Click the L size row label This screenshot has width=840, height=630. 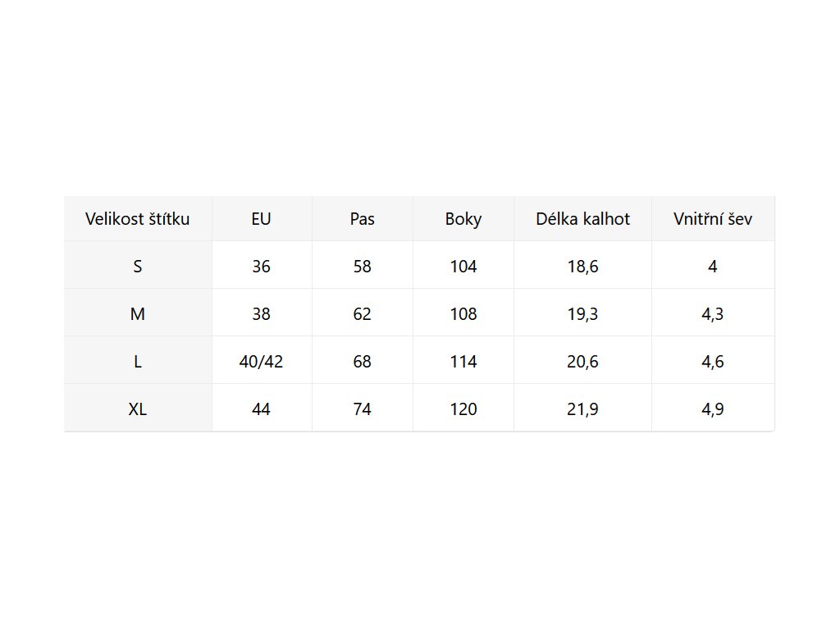pyautogui.click(x=138, y=362)
